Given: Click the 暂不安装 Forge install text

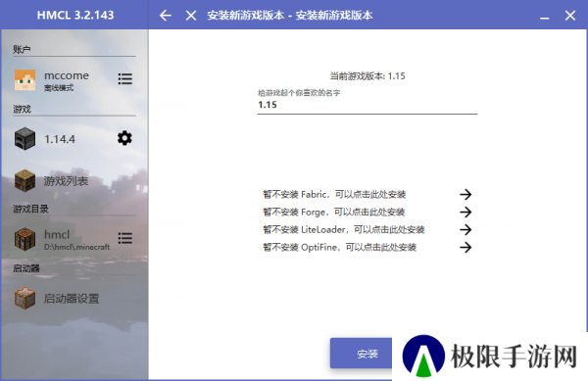Looking at the screenshot, I should pyautogui.click(x=334, y=212).
